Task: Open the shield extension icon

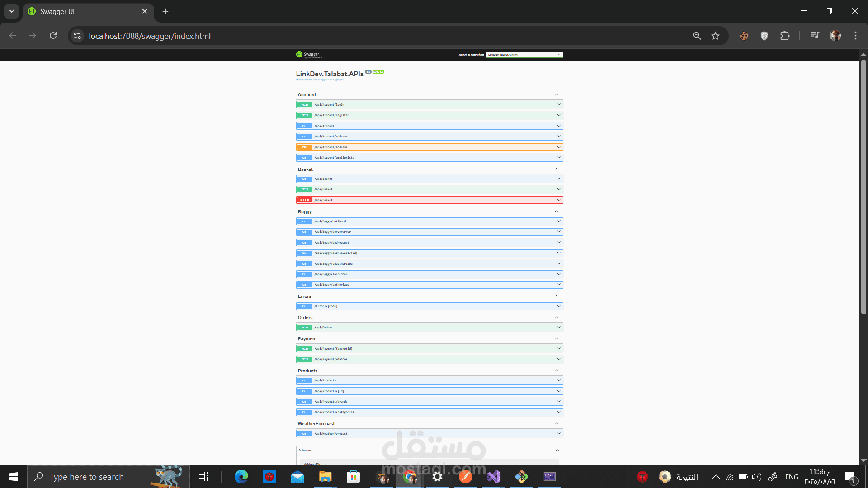Action: [x=764, y=36]
